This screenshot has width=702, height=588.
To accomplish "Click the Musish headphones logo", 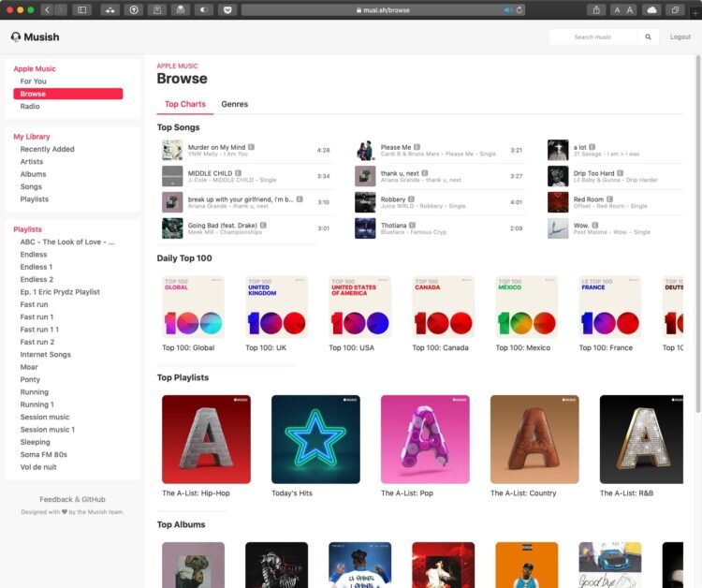I will [16, 37].
